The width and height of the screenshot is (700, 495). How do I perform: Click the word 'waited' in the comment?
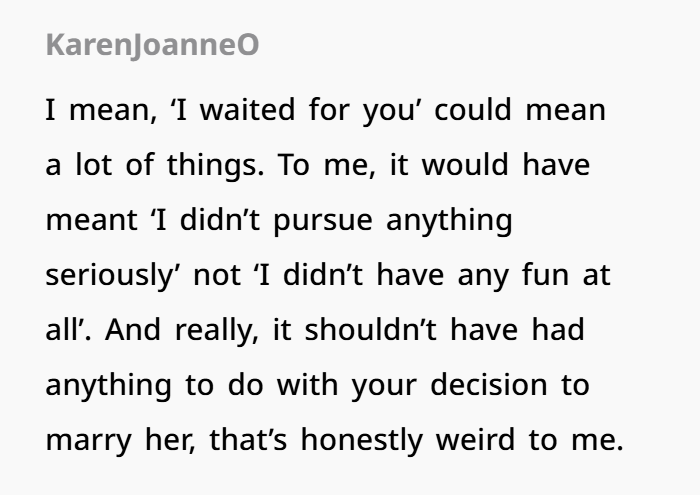tap(247, 110)
